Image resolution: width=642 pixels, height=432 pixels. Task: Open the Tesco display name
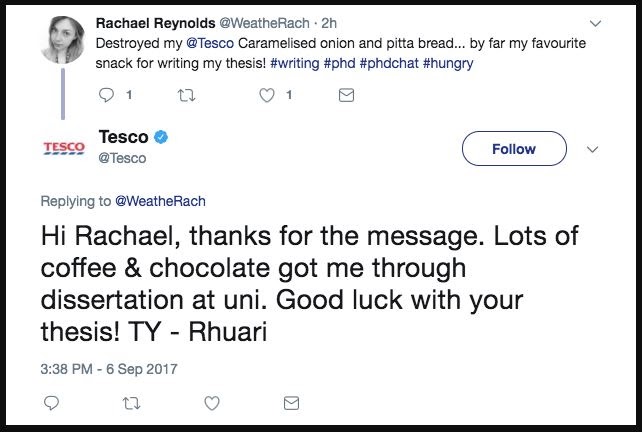123,137
